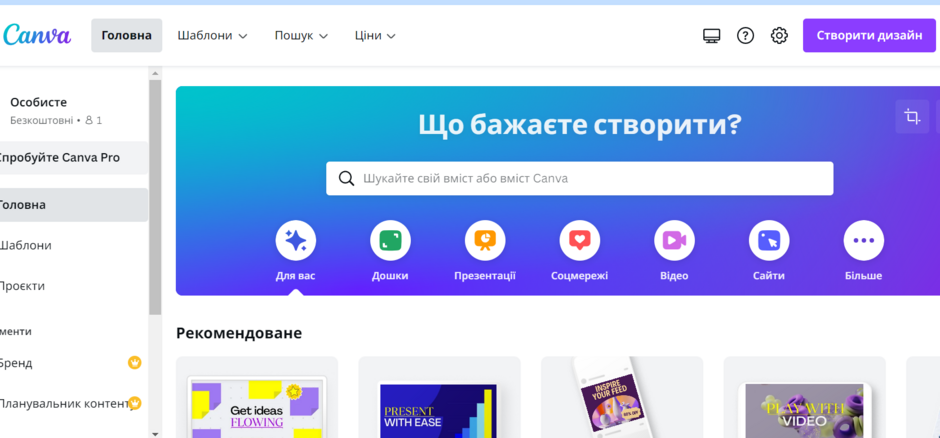This screenshot has width=940, height=438.
Task: Open Проєкти in the left sidebar
Action: [74, 286]
